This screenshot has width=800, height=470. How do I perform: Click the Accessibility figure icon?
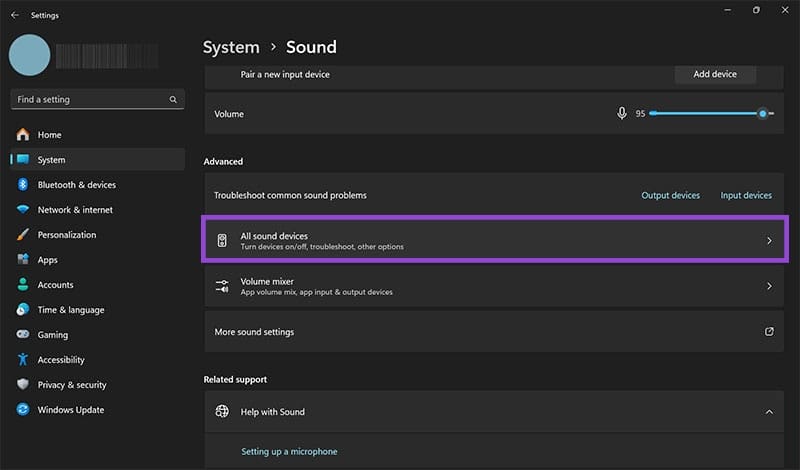(x=23, y=359)
